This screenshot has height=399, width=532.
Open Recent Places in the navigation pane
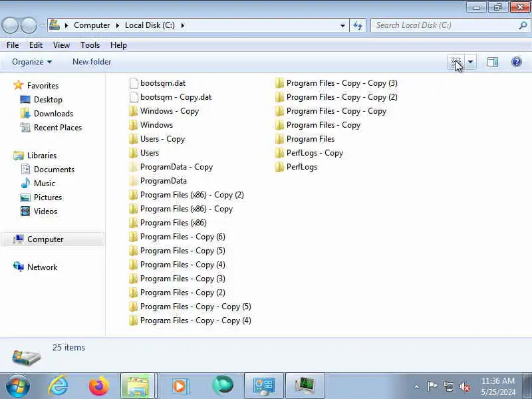58,128
